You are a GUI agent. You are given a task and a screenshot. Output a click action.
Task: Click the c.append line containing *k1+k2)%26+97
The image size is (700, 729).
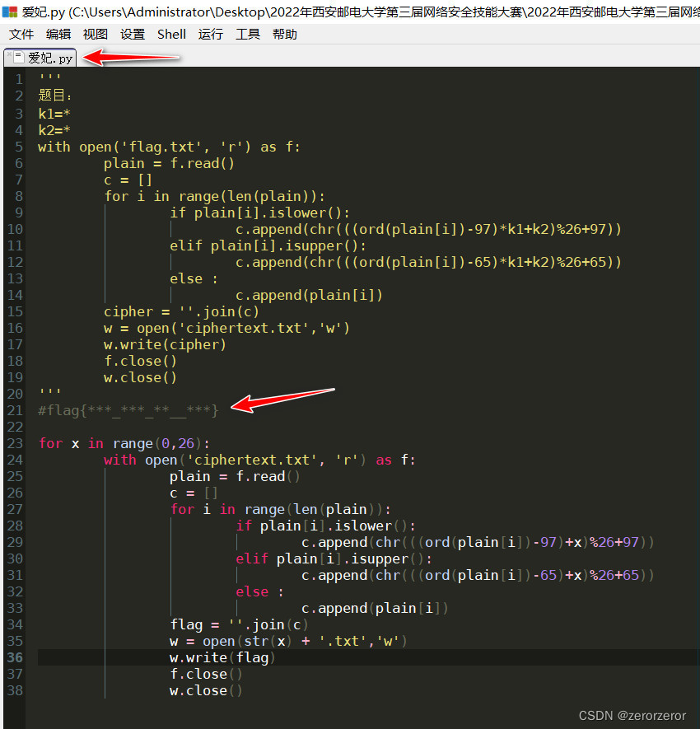pyautogui.click(x=428, y=230)
